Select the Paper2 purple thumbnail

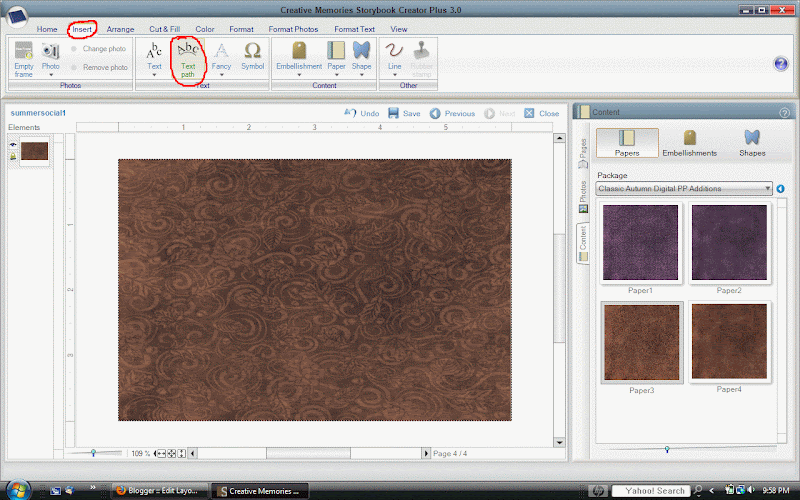click(x=727, y=243)
